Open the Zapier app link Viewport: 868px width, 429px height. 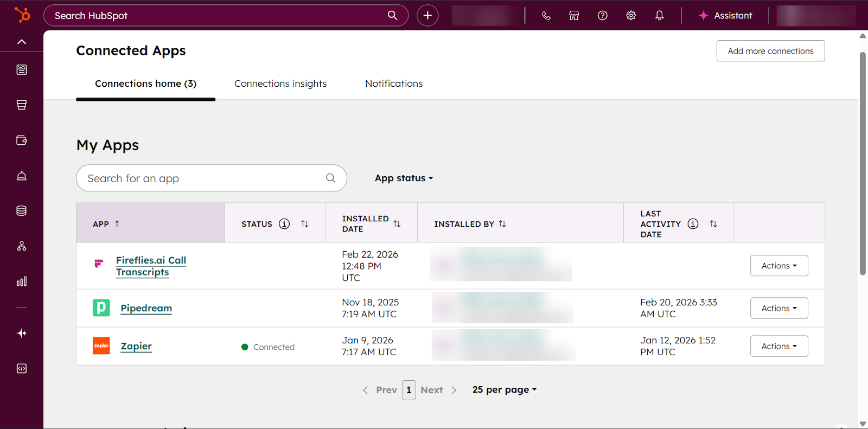coord(136,346)
